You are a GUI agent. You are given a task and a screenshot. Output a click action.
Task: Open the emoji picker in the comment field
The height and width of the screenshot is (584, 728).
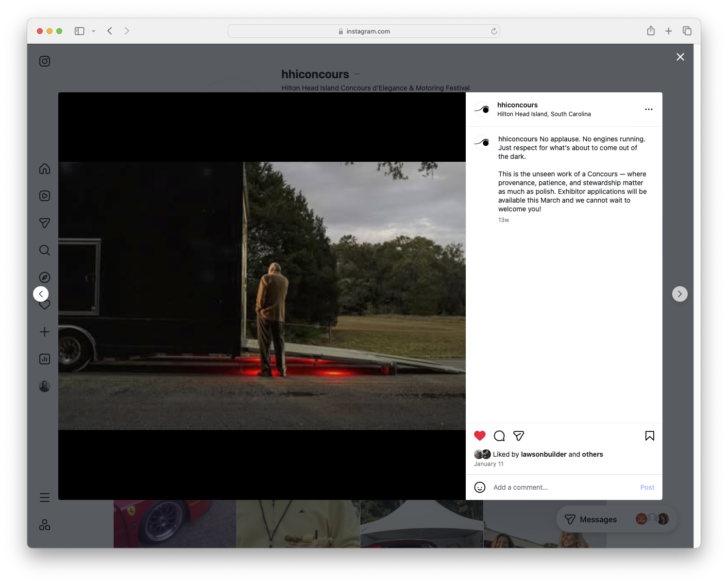[x=480, y=487]
